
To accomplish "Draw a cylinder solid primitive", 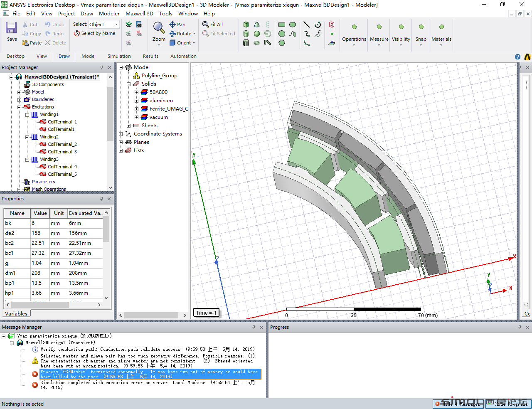I will 246,34.
